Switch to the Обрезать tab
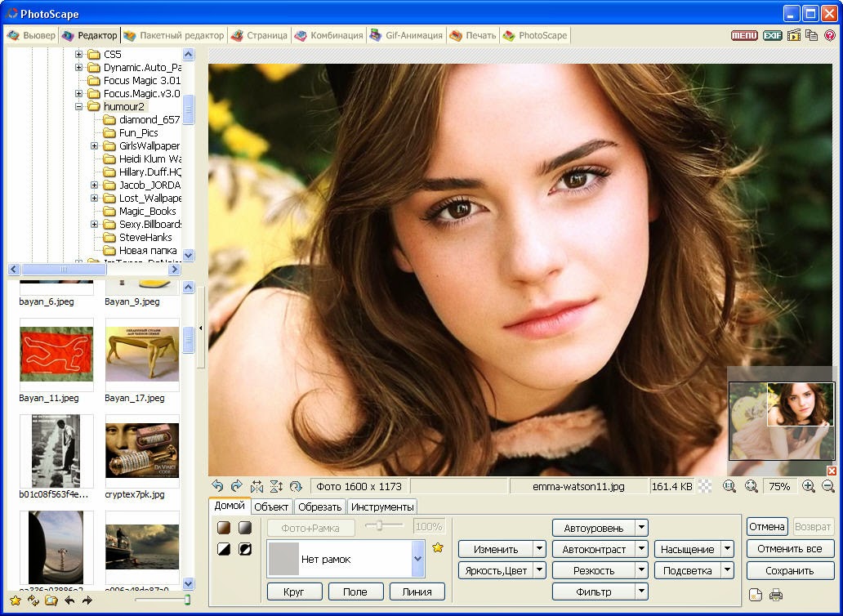 319,507
